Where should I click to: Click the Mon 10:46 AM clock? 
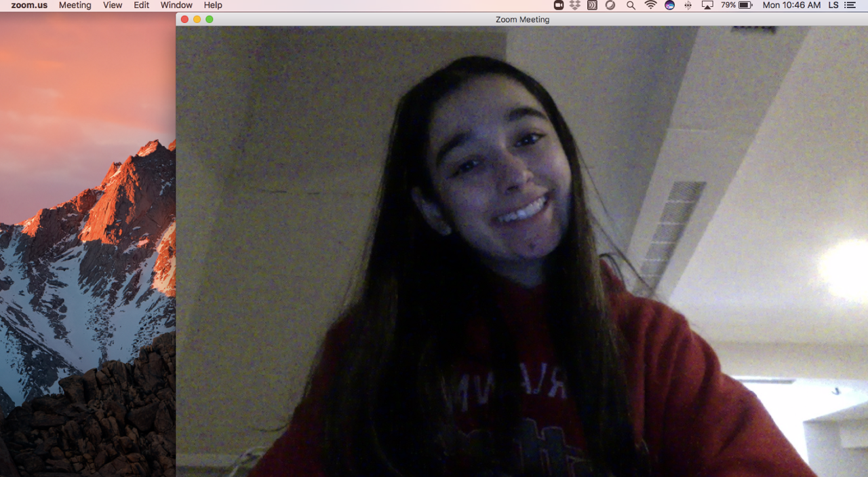[791, 5]
